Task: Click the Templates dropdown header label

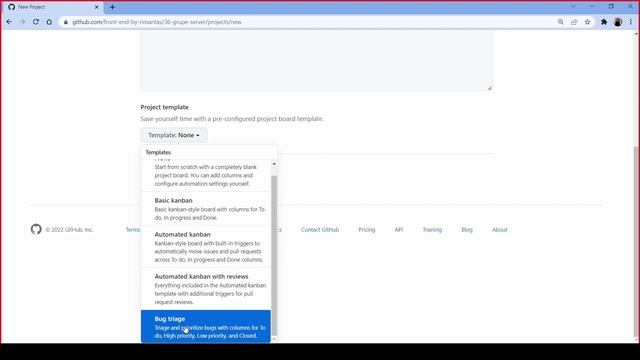Action: point(158,152)
